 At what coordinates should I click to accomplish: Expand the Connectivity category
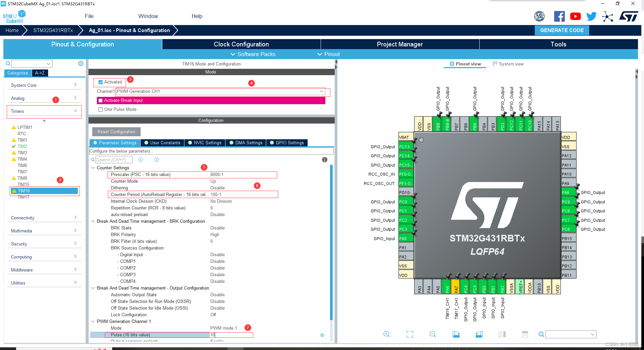coord(44,218)
